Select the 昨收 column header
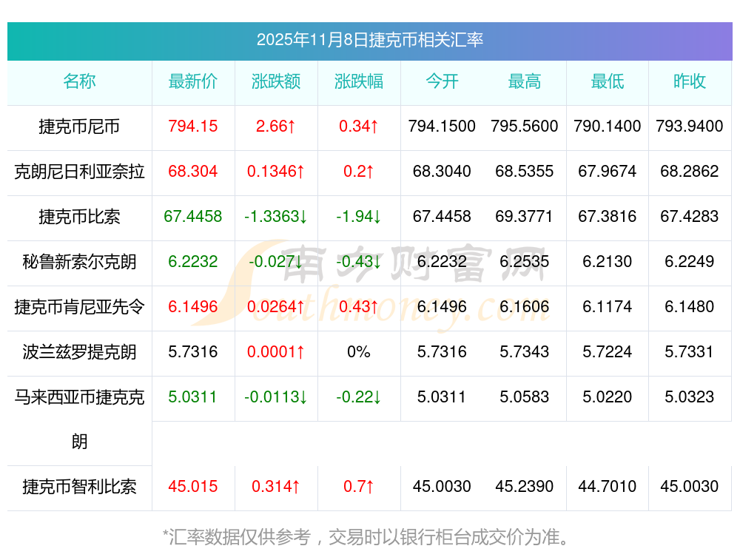This screenshot has width=740, height=560. pyautogui.click(x=690, y=81)
